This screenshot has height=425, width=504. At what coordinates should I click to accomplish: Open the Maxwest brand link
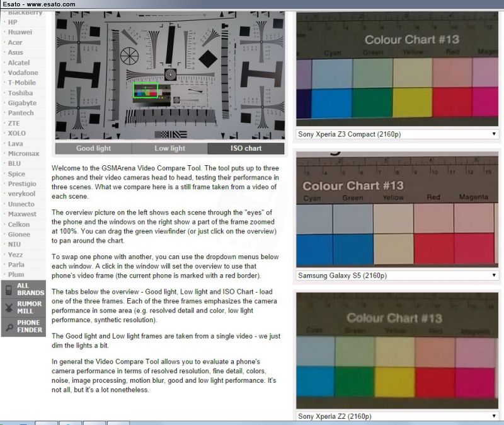[22, 214]
